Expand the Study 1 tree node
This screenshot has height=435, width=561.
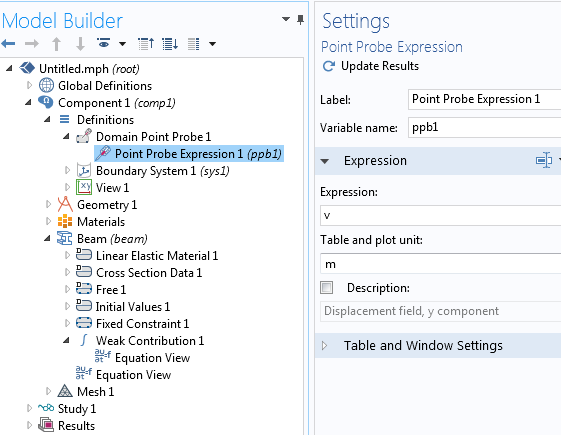tap(29, 408)
